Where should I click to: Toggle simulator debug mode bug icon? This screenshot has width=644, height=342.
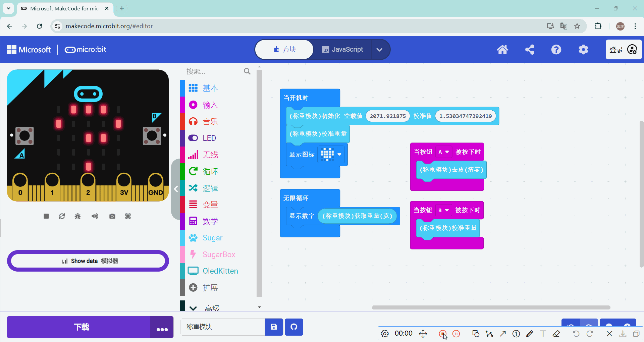coord(78,216)
